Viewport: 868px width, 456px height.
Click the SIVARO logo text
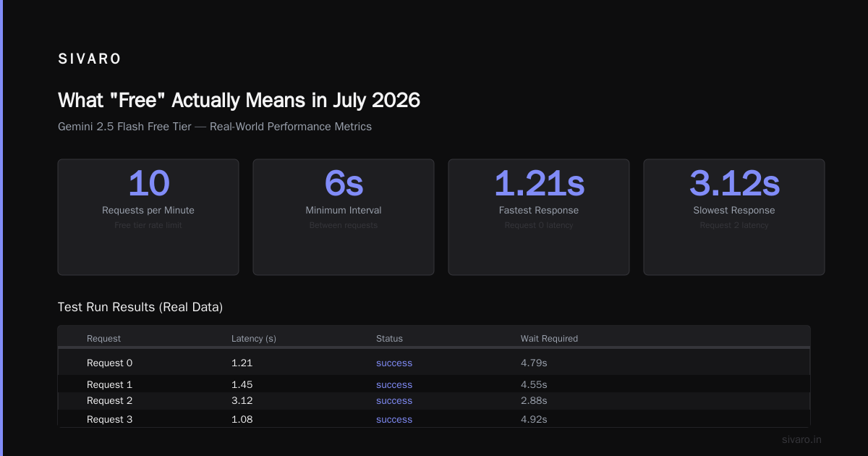pos(90,59)
